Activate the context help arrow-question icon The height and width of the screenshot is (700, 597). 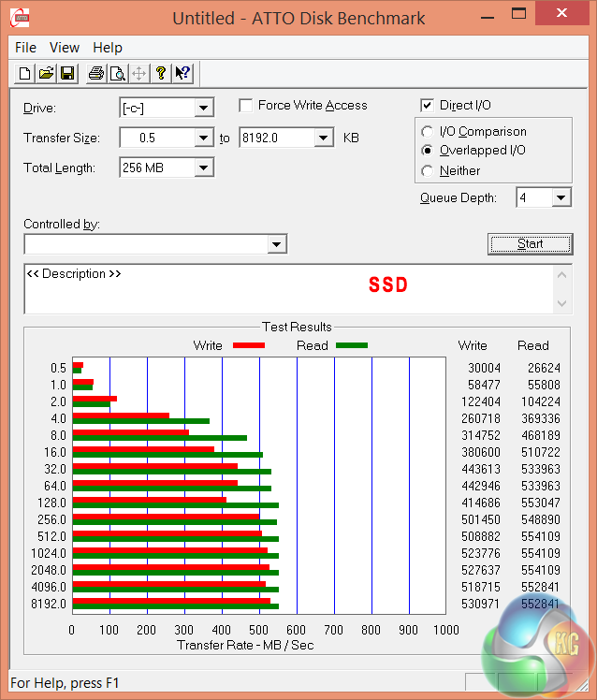pyautogui.click(x=182, y=73)
